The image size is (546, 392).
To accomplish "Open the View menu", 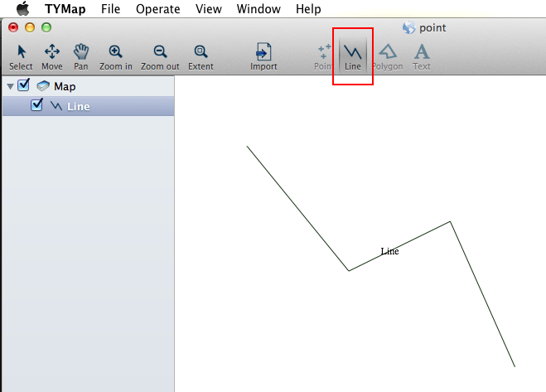I will point(209,9).
